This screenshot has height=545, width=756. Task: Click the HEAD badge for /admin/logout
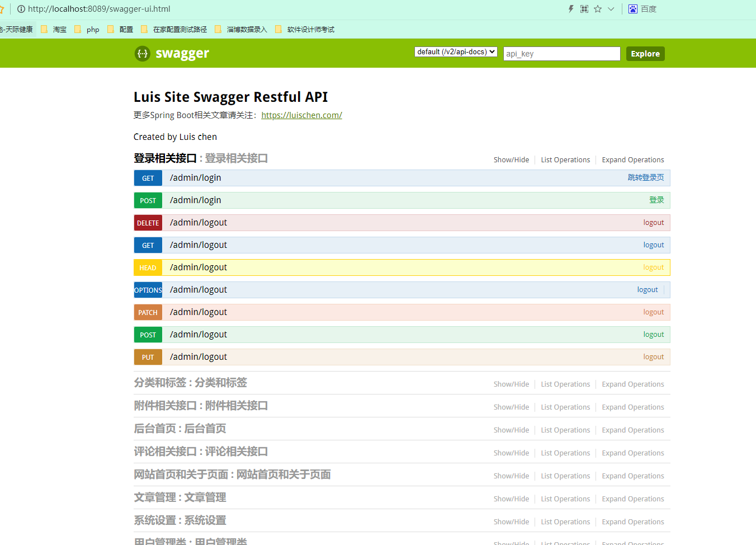(148, 267)
